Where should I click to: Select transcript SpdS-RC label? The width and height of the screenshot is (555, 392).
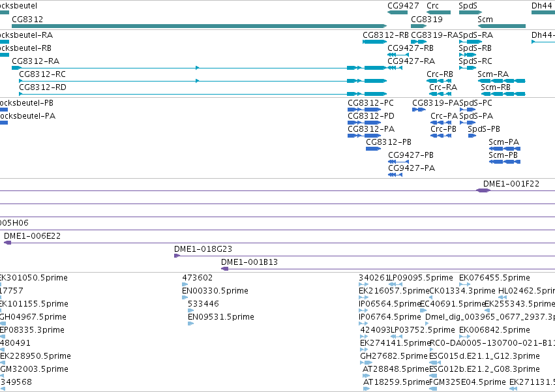pos(475,61)
